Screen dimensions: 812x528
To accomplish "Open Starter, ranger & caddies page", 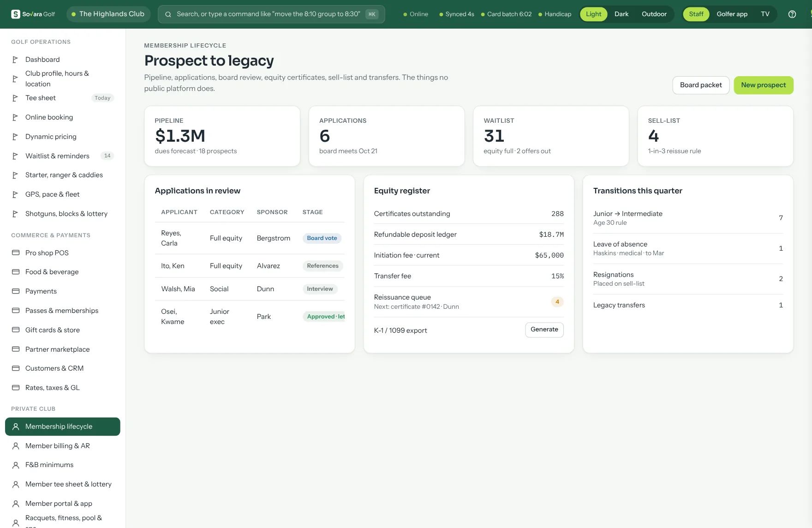I will click(63, 175).
